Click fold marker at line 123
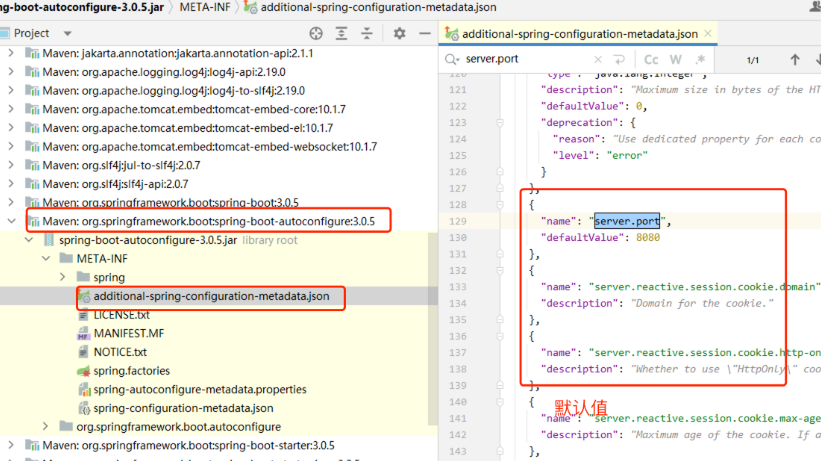This screenshot has height=461, width=821. coord(500,123)
